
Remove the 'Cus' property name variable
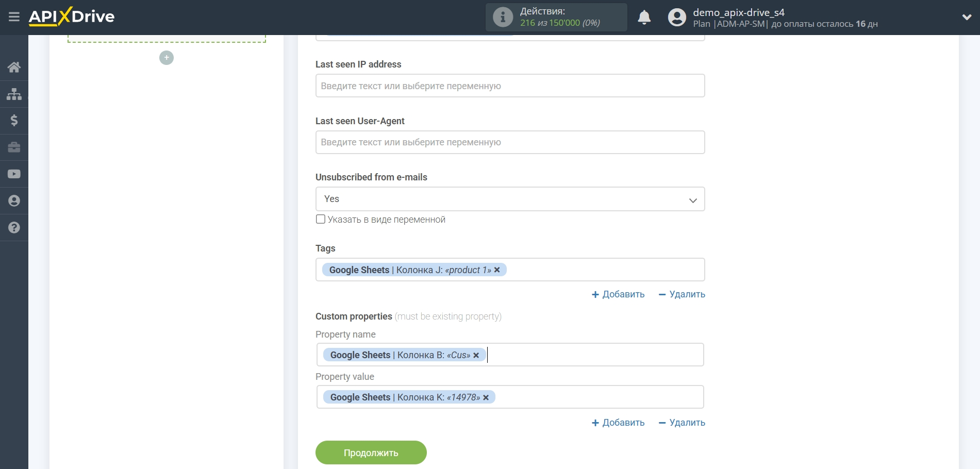476,355
